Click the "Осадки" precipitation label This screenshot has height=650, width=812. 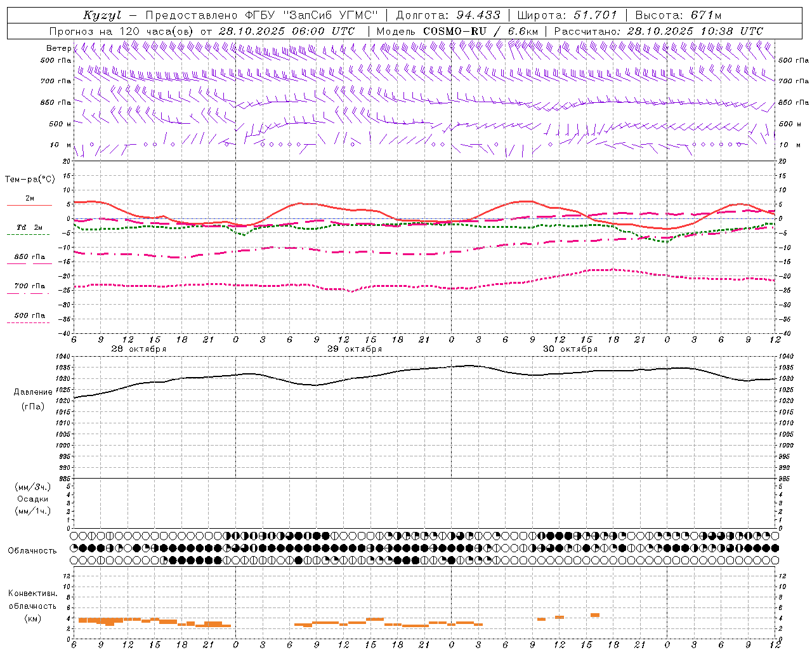coord(33,500)
